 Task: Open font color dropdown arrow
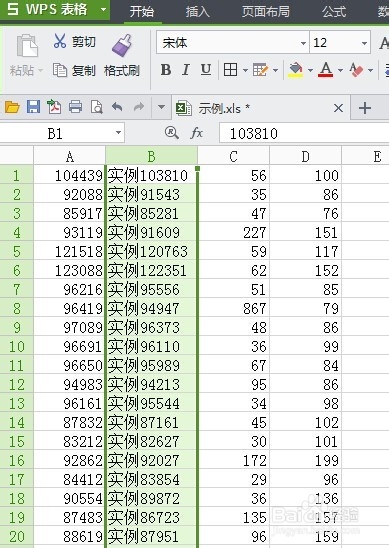coord(340,70)
